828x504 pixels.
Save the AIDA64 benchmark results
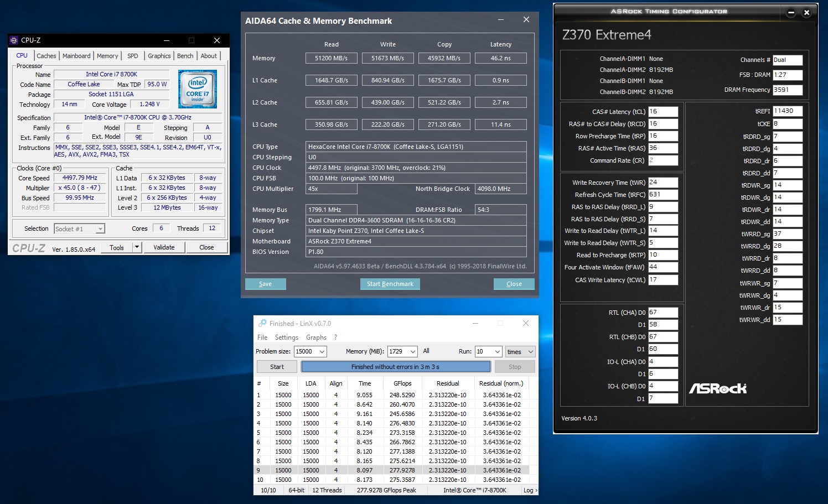[x=266, y=284]
